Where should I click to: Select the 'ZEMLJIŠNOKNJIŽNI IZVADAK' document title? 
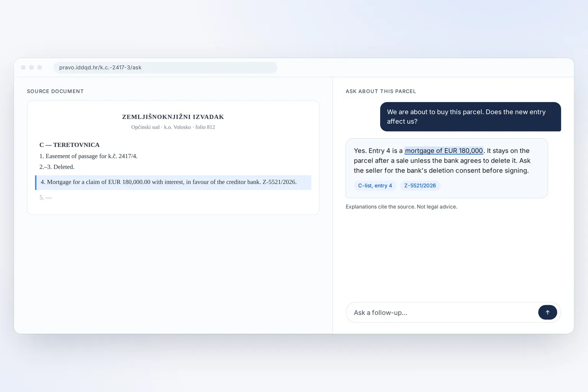tap(173, 117)
